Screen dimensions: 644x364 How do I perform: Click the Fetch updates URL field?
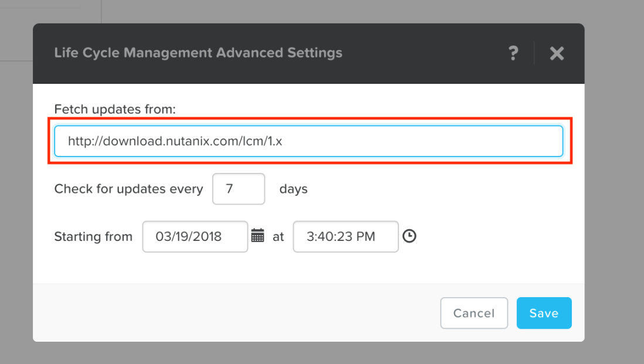308,141
